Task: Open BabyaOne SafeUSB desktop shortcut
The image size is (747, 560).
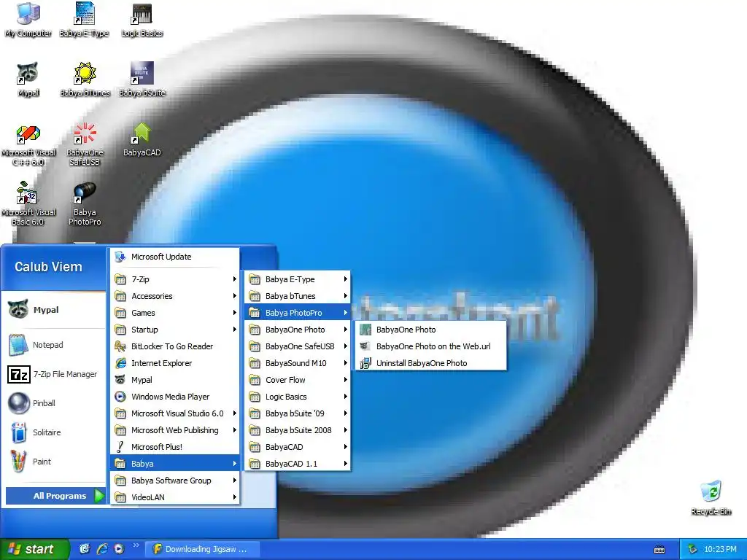Action: coord(85,144)
